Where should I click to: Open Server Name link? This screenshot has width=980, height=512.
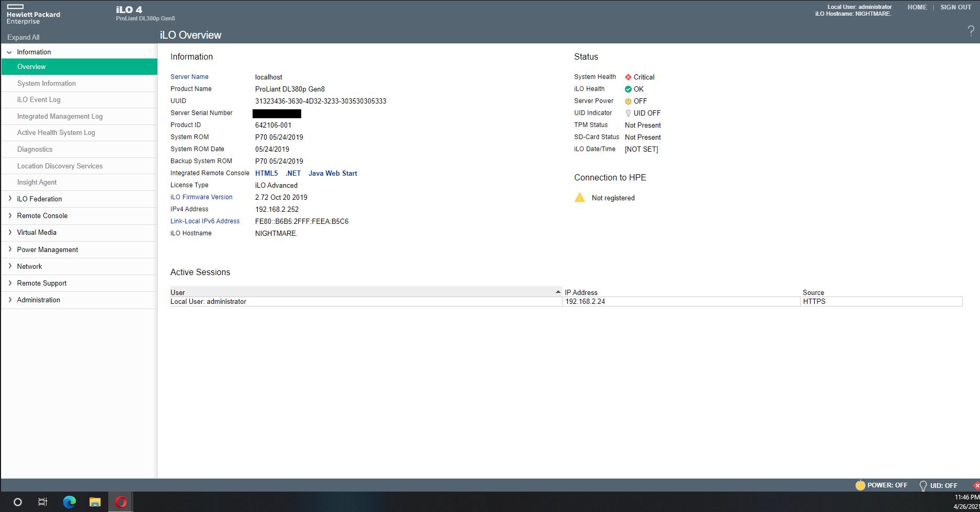point(189,77)
